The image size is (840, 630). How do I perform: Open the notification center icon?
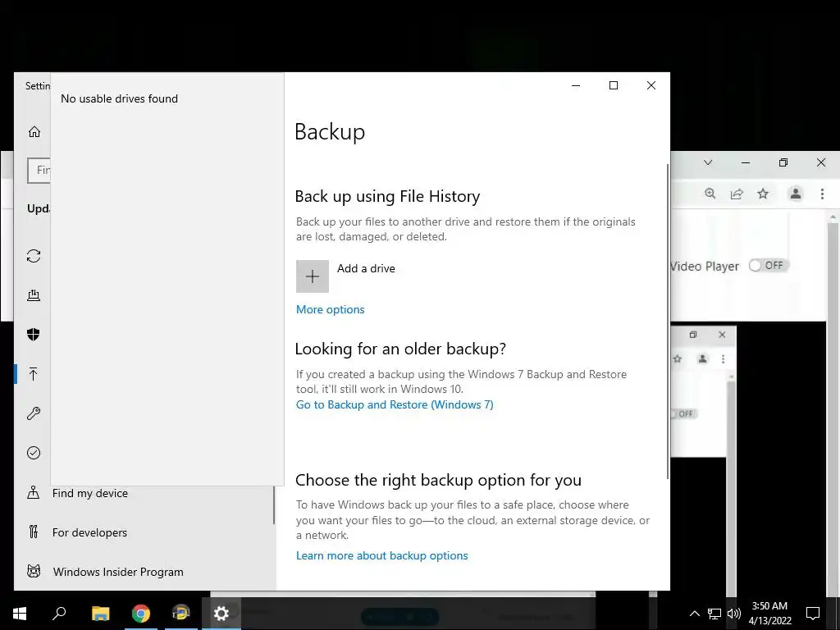click(x=813, y=614)
